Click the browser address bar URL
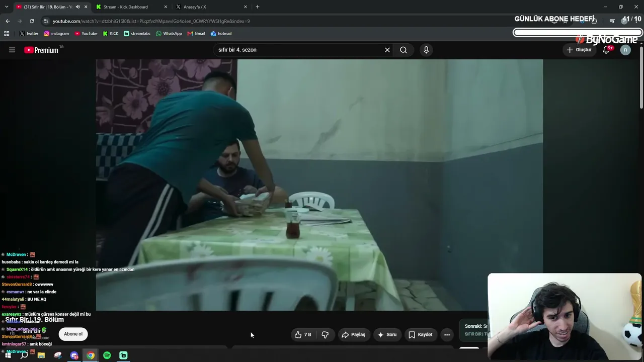Viewport: 644px width, 362px height. tap(151, 21)
